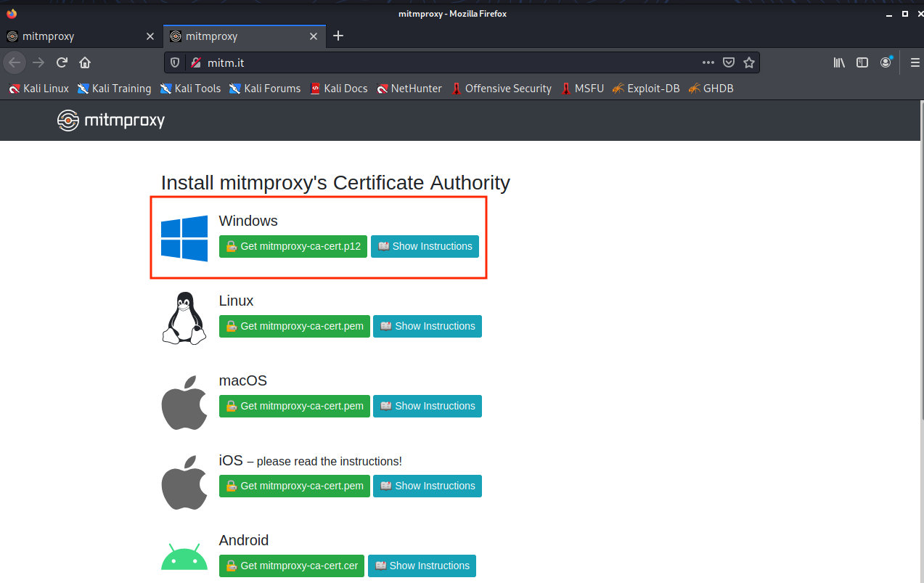The width and height of the screenshot is (924, 583).
Task: Open MSFU bookmark
Action: 582,89
